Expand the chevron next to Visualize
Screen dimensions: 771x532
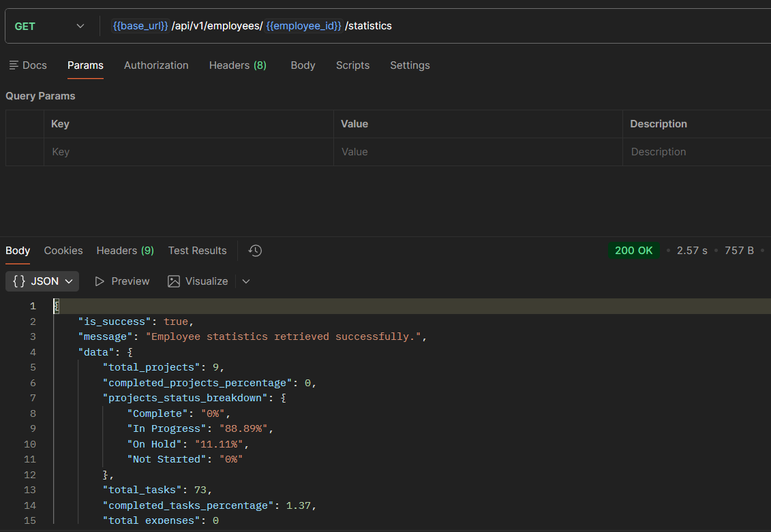[246, 281]
